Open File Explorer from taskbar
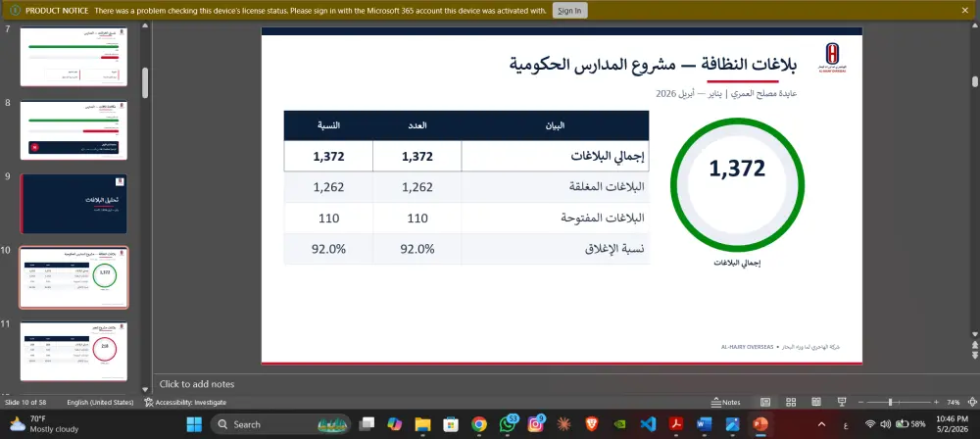 click(x=423, y=424)
